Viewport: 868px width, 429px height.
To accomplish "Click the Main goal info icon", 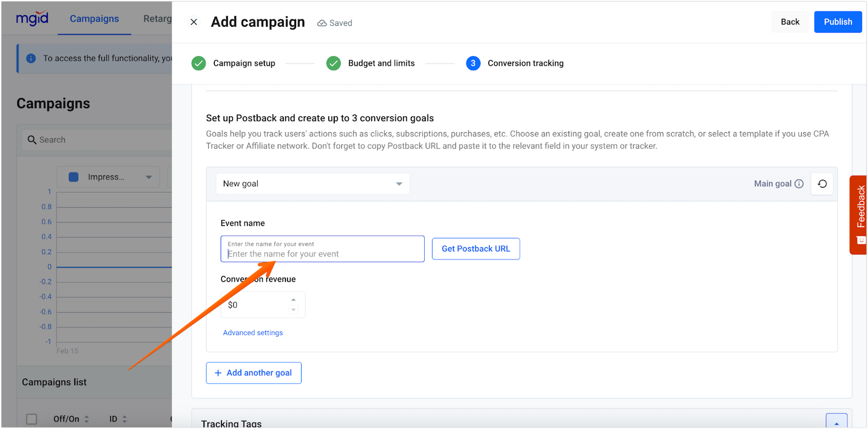I will click(x=799, y=184).
